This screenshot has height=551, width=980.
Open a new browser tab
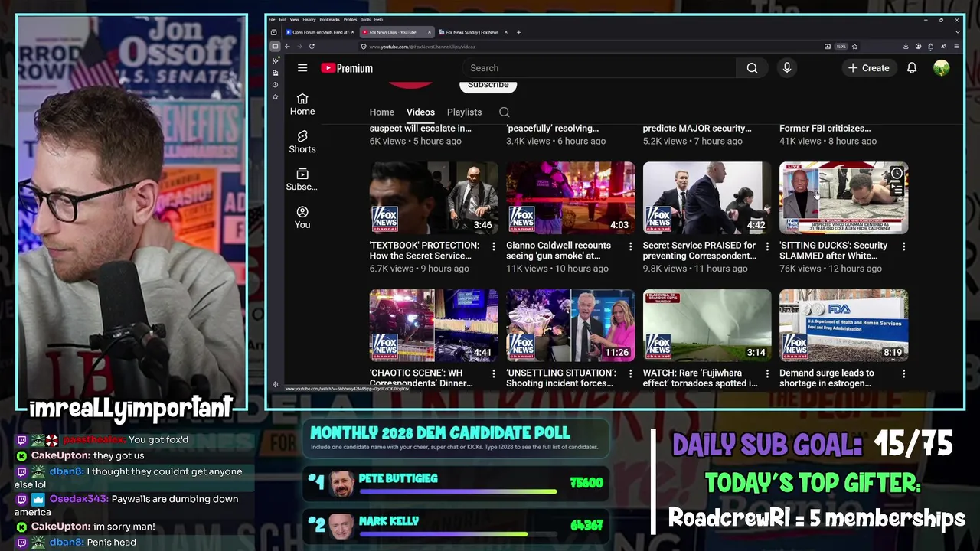click(x=518, y=32)
